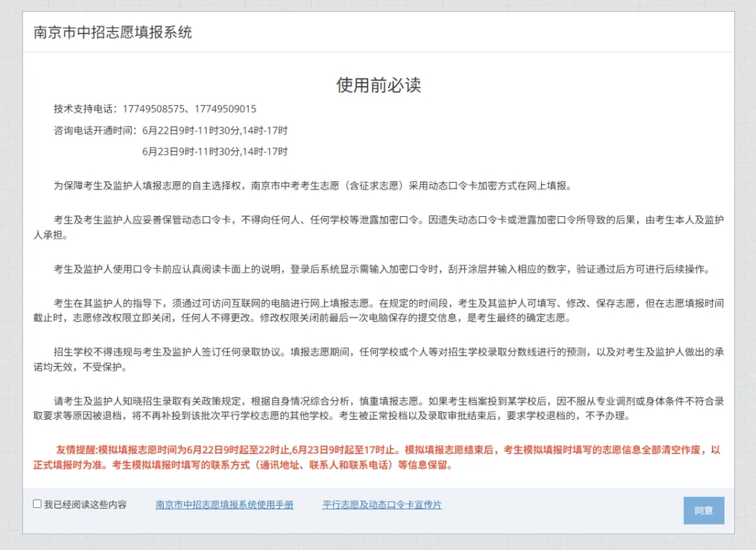Check the 我已经阅读这些内容 checkbox
756x550 pixels.
pos(37,504)
